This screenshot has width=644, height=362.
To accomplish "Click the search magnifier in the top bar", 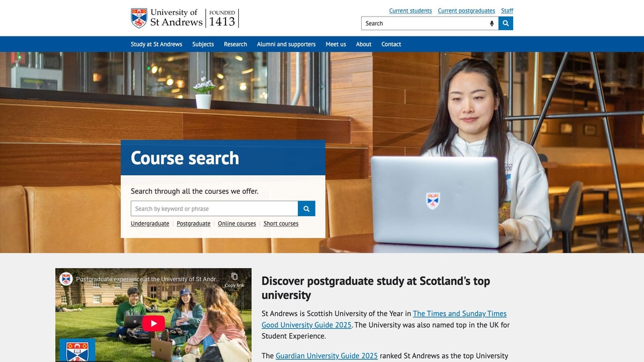I will click(505, 23).
